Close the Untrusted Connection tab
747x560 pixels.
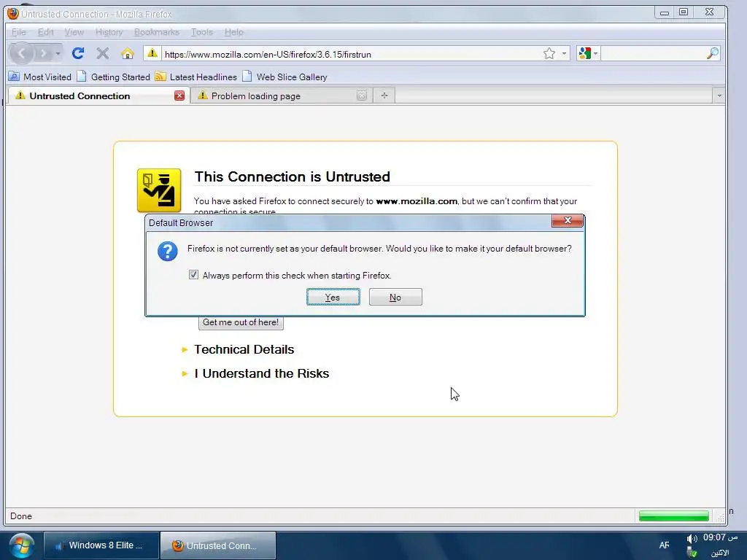click(x=179, y=96)
